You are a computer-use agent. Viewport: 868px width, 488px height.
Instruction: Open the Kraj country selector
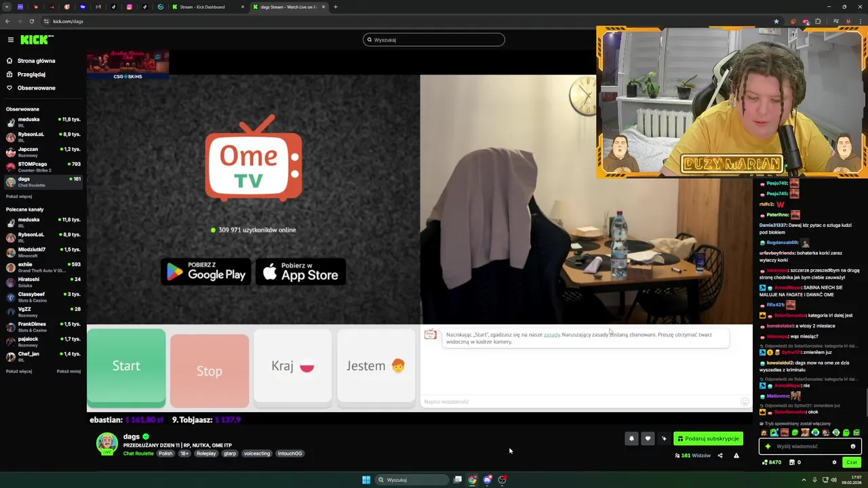(292, 367)
